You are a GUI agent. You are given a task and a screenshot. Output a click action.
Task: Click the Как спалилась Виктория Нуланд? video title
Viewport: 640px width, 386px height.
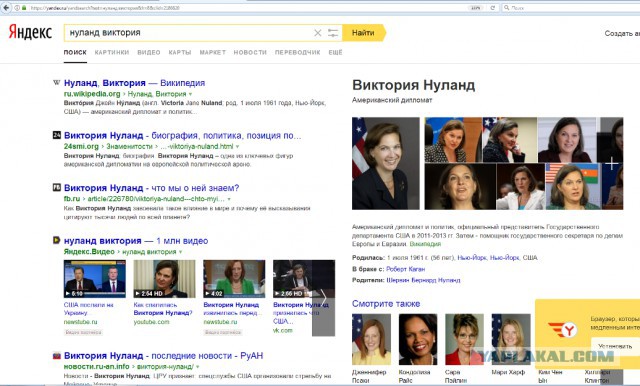163,308
